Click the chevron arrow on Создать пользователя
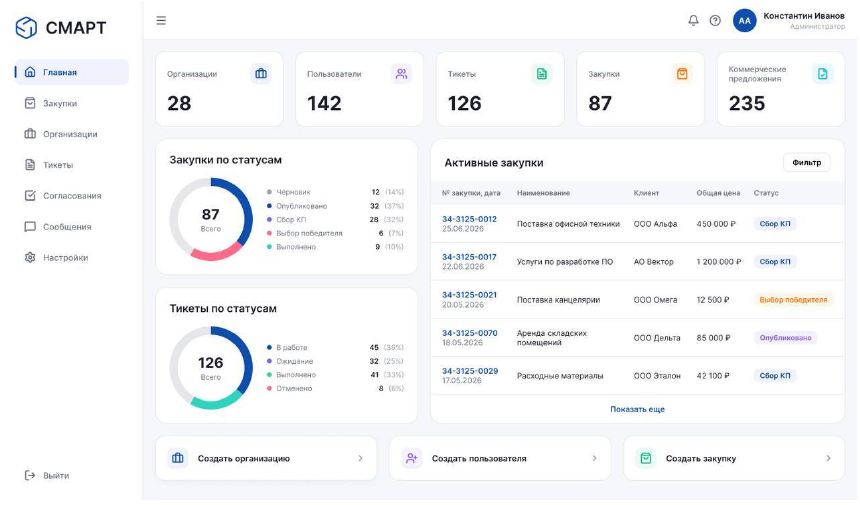 coord(596,459)
